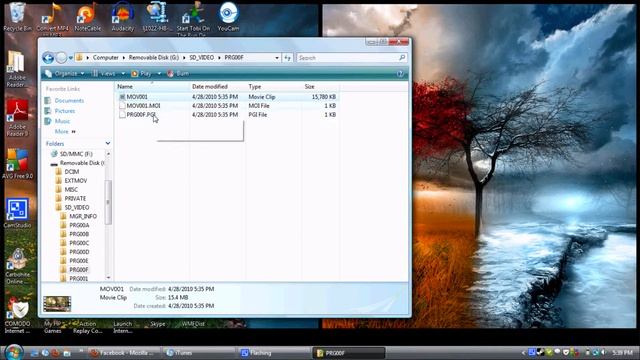640x360 pixels.
Task: Click the arrow after SD_VIDEO in the address bar
Action: [219, 58]
